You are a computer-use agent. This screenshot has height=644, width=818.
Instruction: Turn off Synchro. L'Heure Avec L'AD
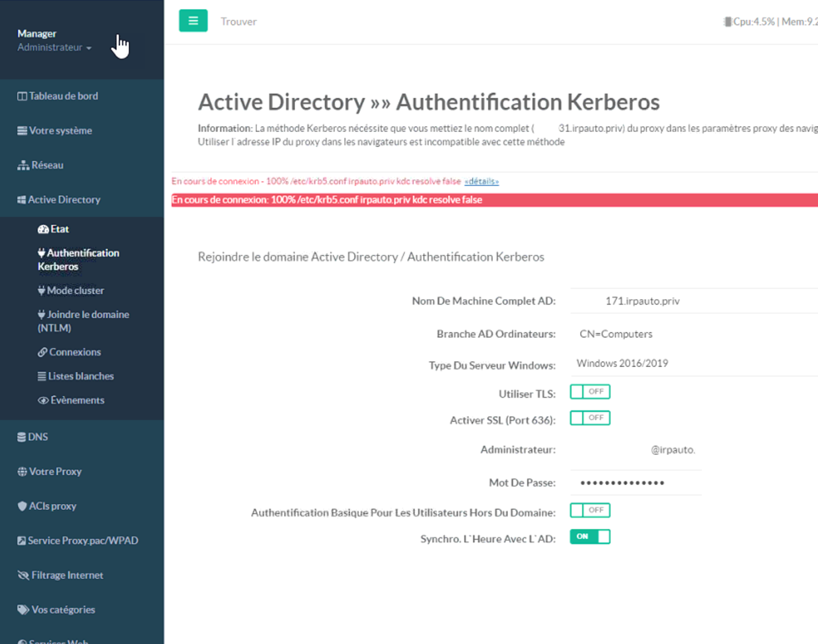[590, 537]
